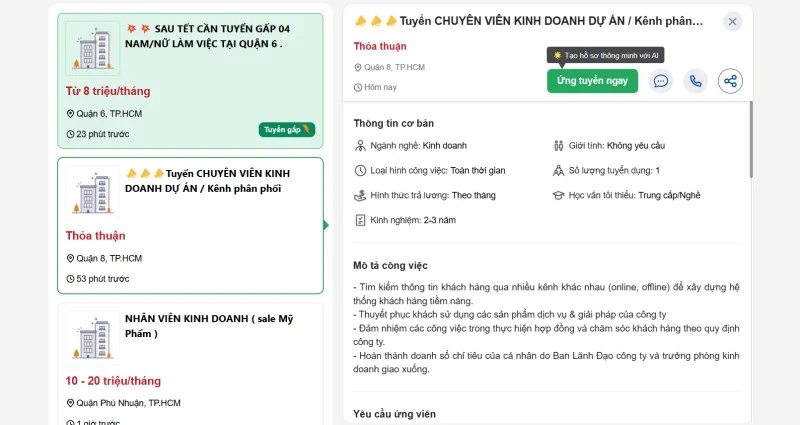The height and width of the screenshot is (425, 800).
Task: Click the detail panel vertical scrollbar
Action: tap(749, 250)
